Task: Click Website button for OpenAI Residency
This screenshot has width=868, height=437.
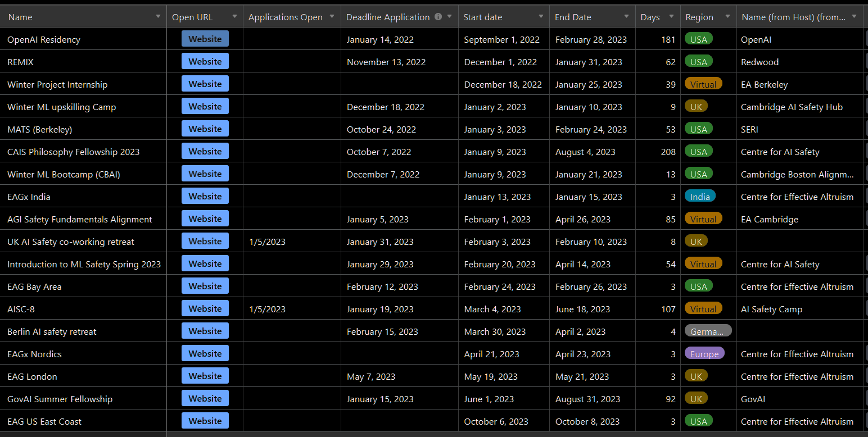Action: point(205,39)
